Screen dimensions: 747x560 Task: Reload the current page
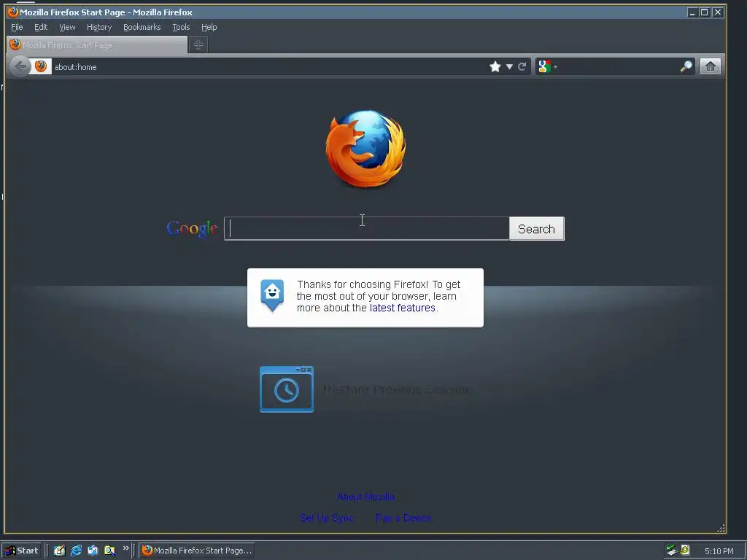click(x=522, y=66)
